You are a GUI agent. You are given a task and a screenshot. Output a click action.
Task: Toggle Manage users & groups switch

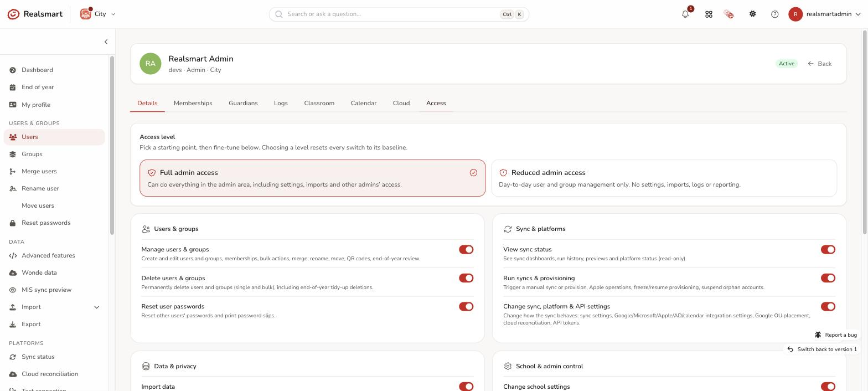tap(466, 249)
